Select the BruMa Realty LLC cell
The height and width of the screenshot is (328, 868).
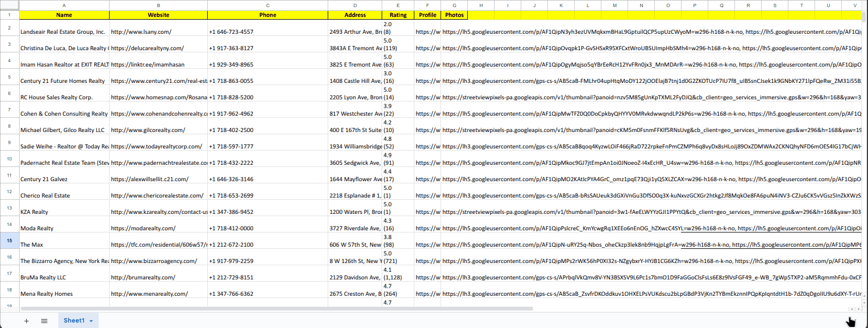coord(64,273)
